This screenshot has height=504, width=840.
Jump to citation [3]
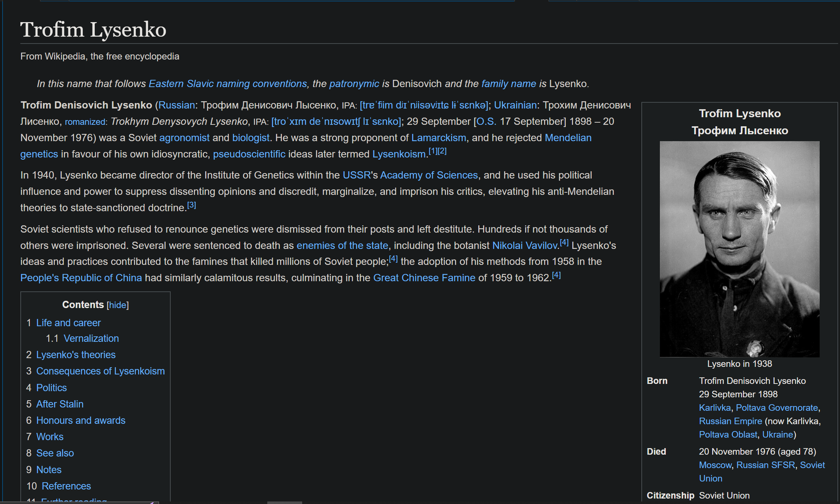click(x=191, y=205)
